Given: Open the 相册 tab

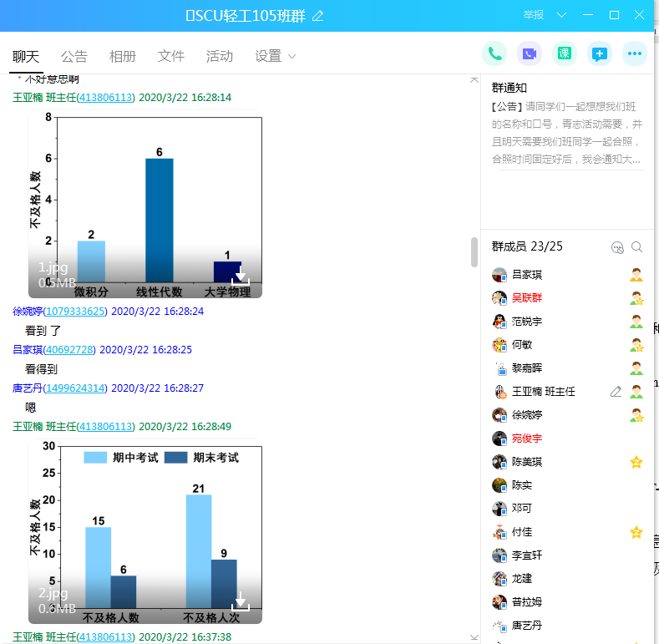Looking at the screenshot, I should pos(122,57).
